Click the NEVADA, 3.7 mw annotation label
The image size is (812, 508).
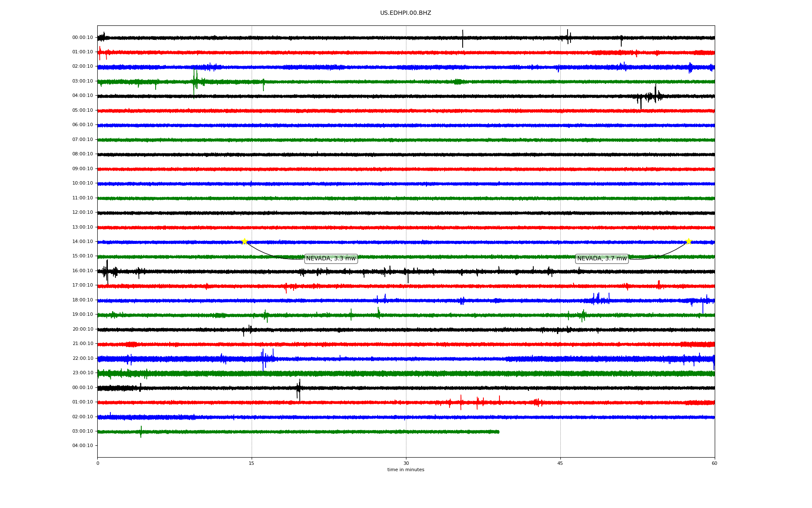602,259
